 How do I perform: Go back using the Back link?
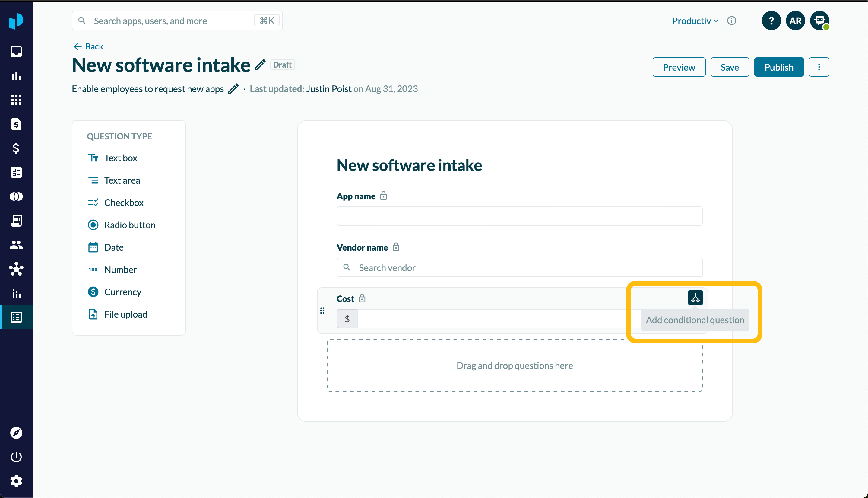click(x=88, y=46)
